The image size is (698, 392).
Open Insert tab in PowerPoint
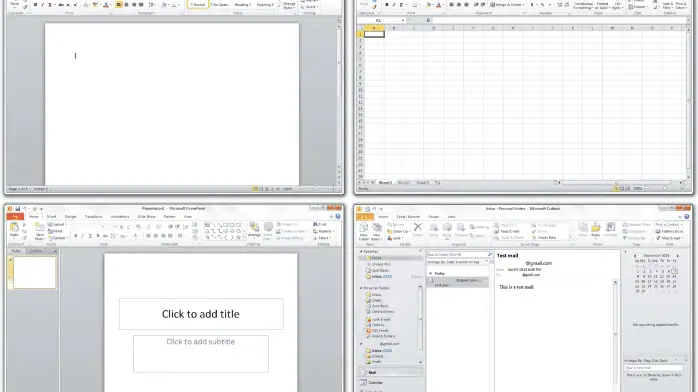(x=51, y=217)
